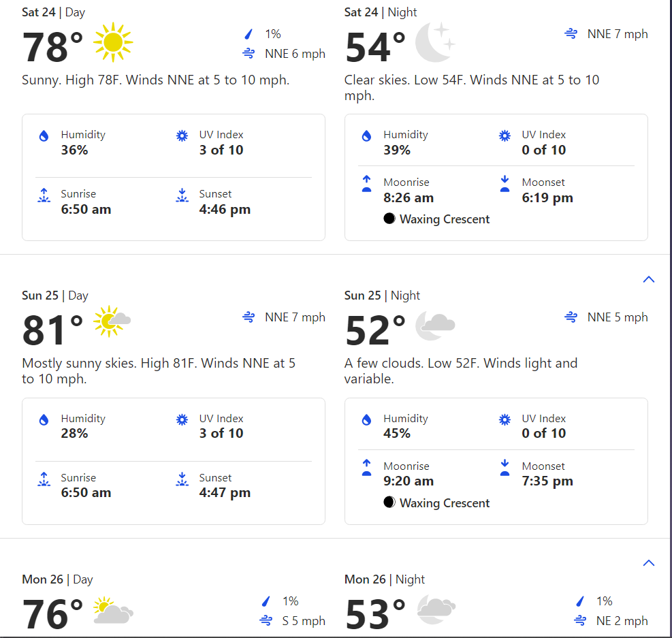Click the sunrise icon beside 6:50 am Sat 24
The width and height of the screenshot is (672, 638).
coord(44,195)
